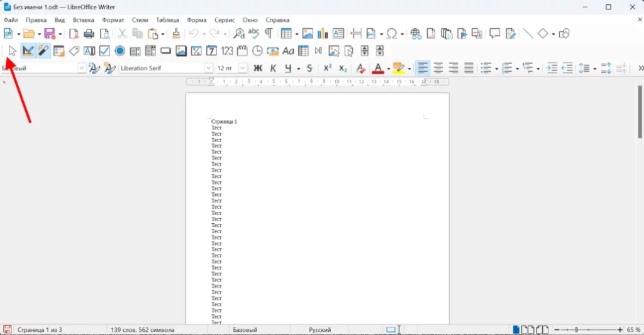The image size is (644, 335).
Task: Open the Insert Table dropdown arrow
Action: click(x=297, y=34)
